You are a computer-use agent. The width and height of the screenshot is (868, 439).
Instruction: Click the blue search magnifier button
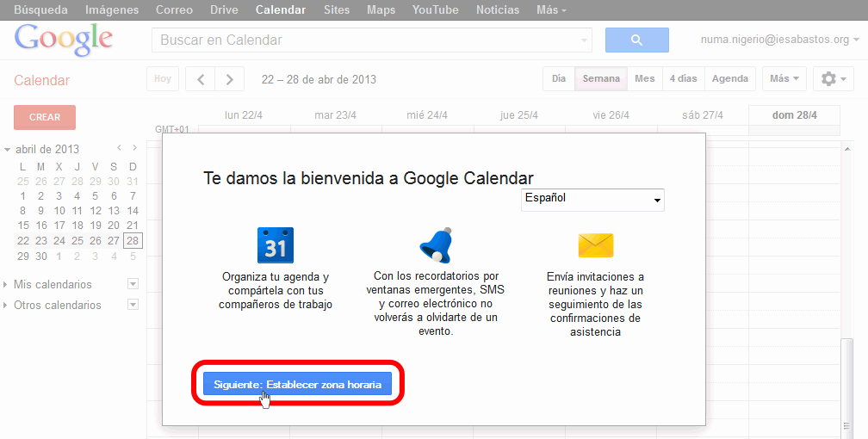tap(636, 40)
